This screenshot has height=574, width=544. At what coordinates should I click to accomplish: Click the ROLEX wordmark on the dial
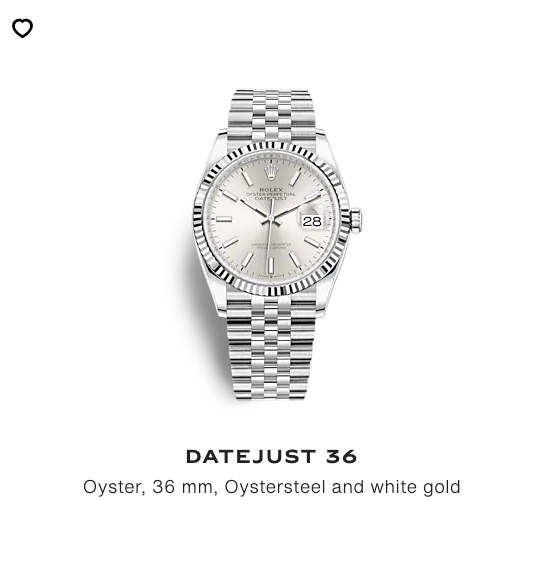pyautogui.click(x=271, y=190)
